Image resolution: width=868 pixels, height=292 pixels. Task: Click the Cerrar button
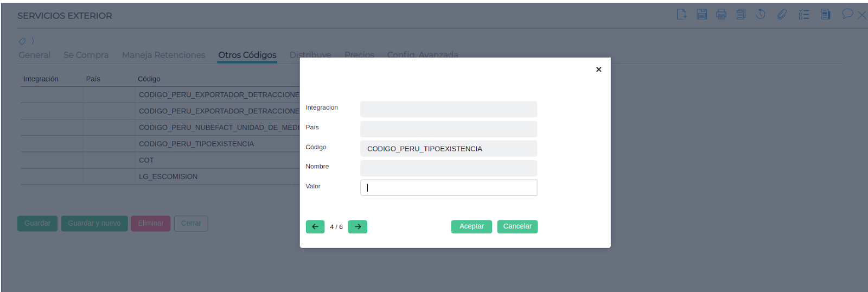tap(191, 224)
